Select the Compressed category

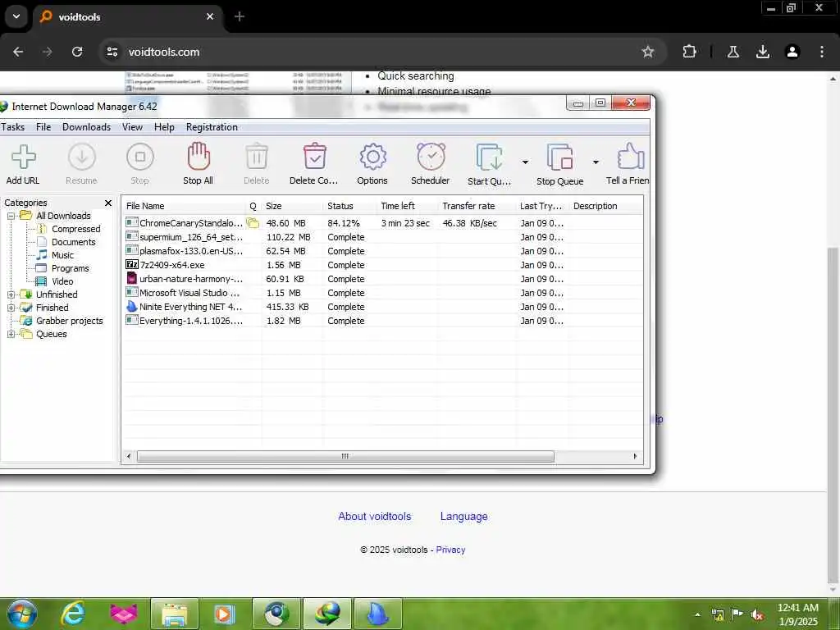[x=75, y=229]
